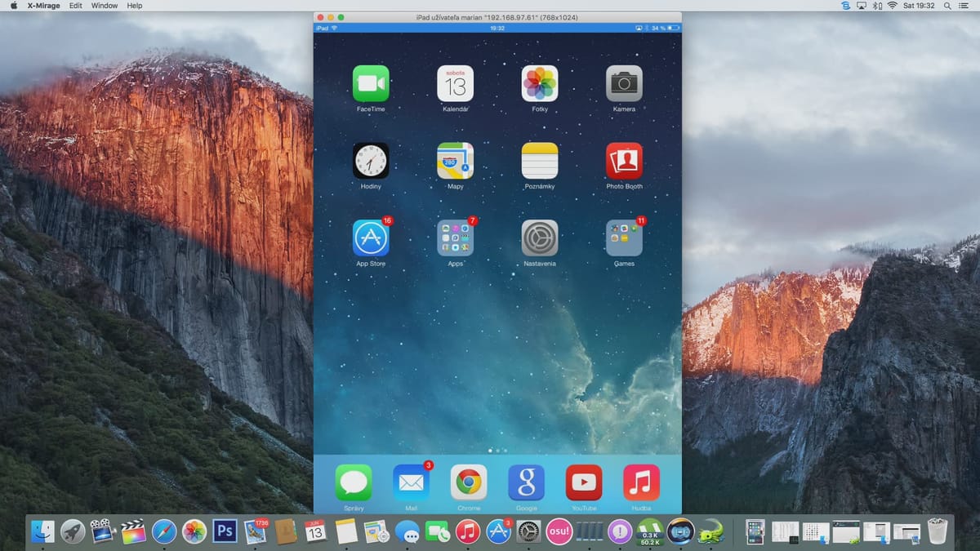Open the Kamera app icon
The height and width of the screenshot is (551, 980).
(x=624, y=83)
